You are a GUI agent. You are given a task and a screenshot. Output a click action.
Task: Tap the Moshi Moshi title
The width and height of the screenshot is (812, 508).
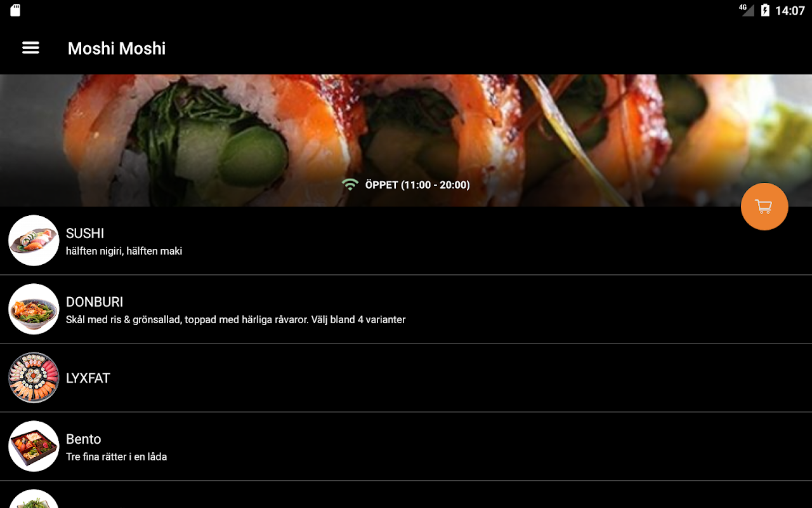point(117,48)
